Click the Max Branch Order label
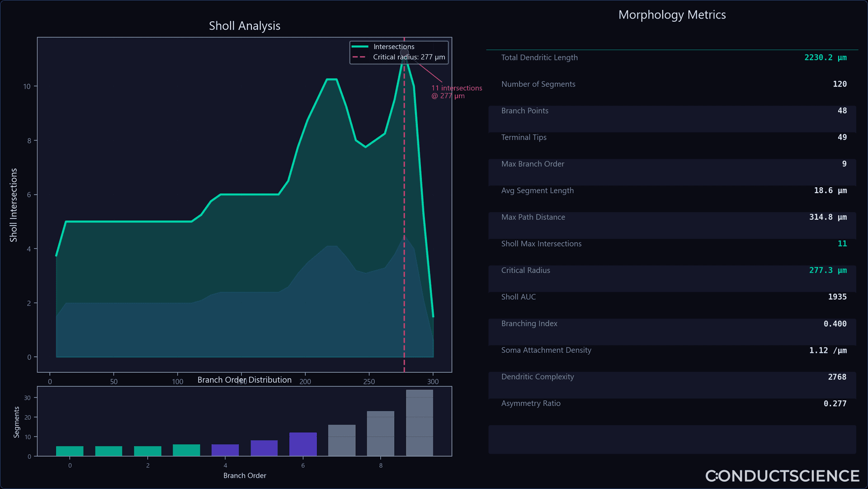The width and height of the screenshot is (868, 489). 533,164
